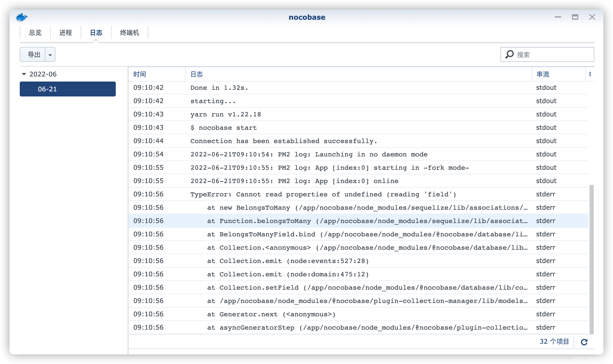
Task: Click the log list vertical scrollbar
Action: click(592, 259)
